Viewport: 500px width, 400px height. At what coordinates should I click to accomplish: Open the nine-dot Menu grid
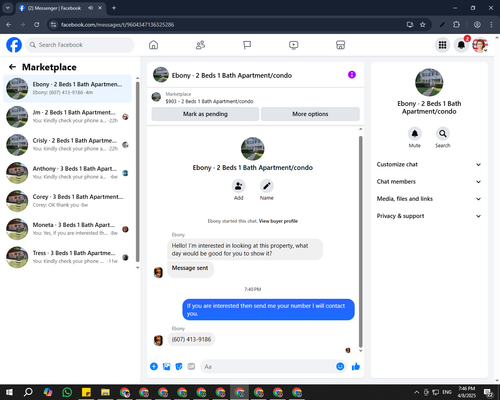442,45
